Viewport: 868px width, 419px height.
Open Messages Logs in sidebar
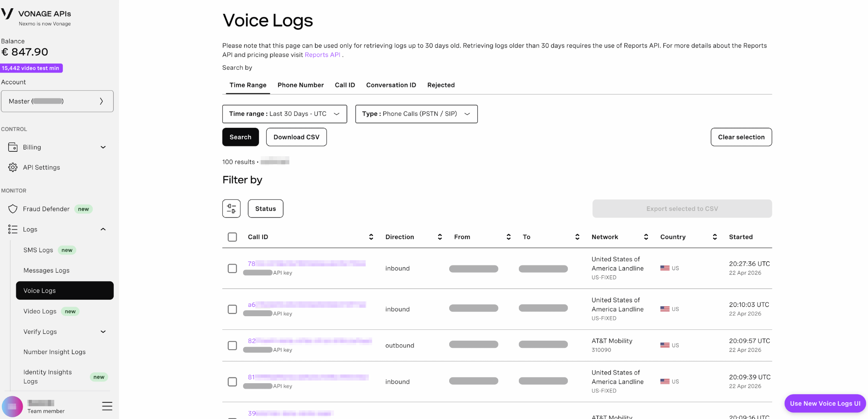click(47, 270)
